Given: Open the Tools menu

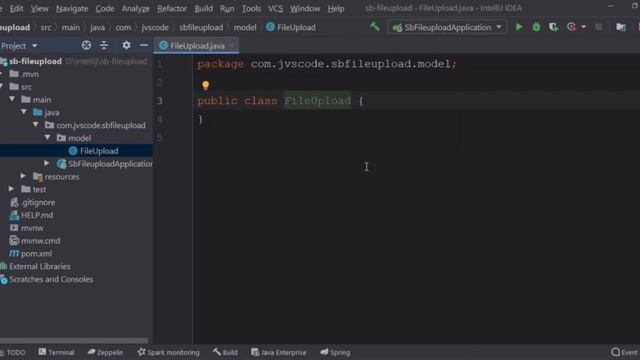Looking at the screenshot, I should 251,9.
